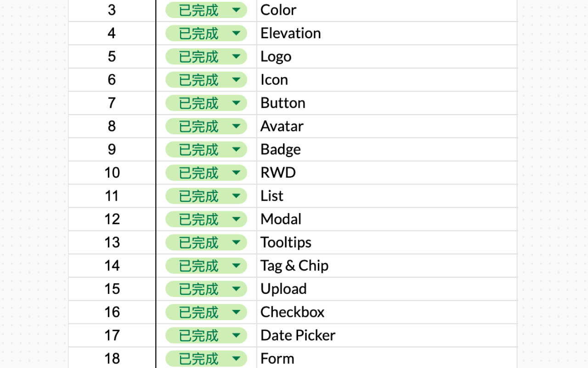Select the List cell
Screen dimensions: 588x368
point(387,196)
